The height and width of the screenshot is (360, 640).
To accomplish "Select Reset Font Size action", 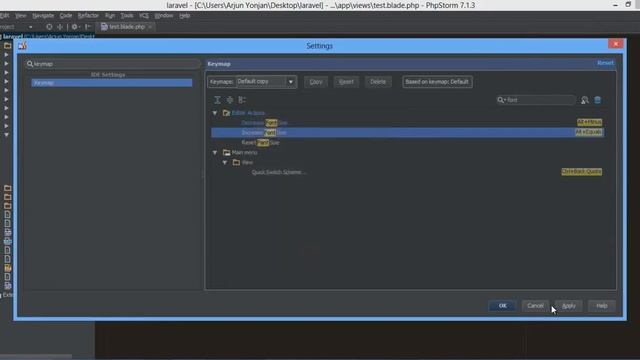I will [x=260, y=142].
